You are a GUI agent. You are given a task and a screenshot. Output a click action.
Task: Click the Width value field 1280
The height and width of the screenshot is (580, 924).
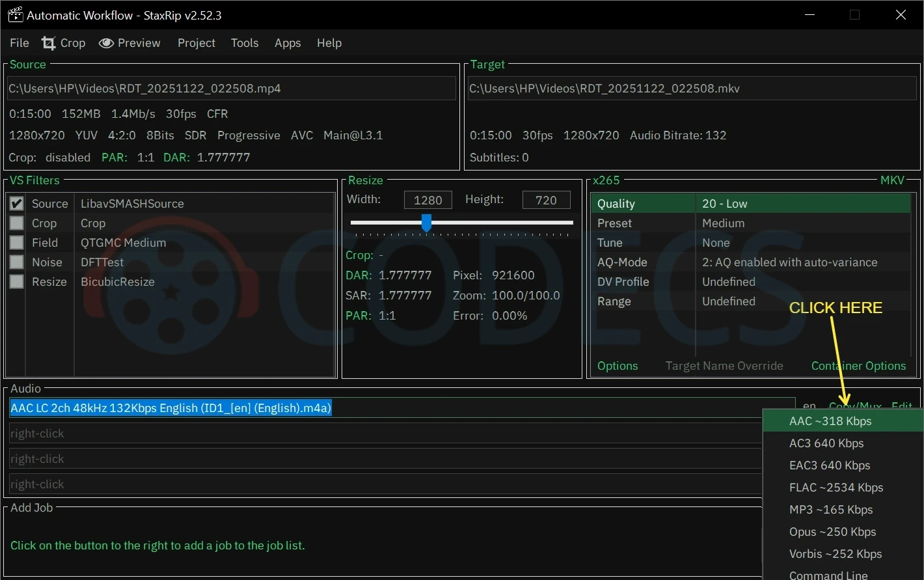[x=428, y=200]
